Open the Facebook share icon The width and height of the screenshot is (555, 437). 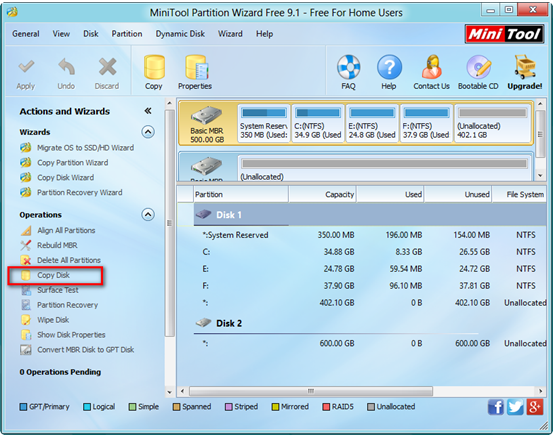[x=496, y=407]
